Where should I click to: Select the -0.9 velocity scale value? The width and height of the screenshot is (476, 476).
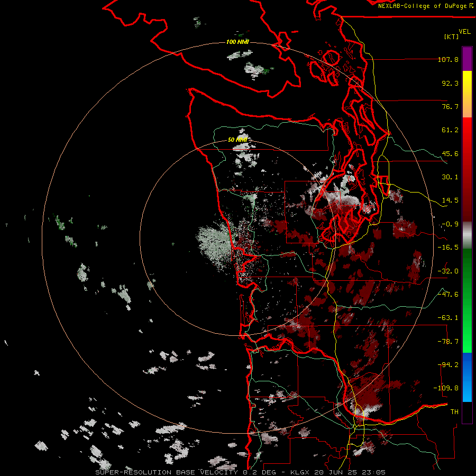[450, 224]
